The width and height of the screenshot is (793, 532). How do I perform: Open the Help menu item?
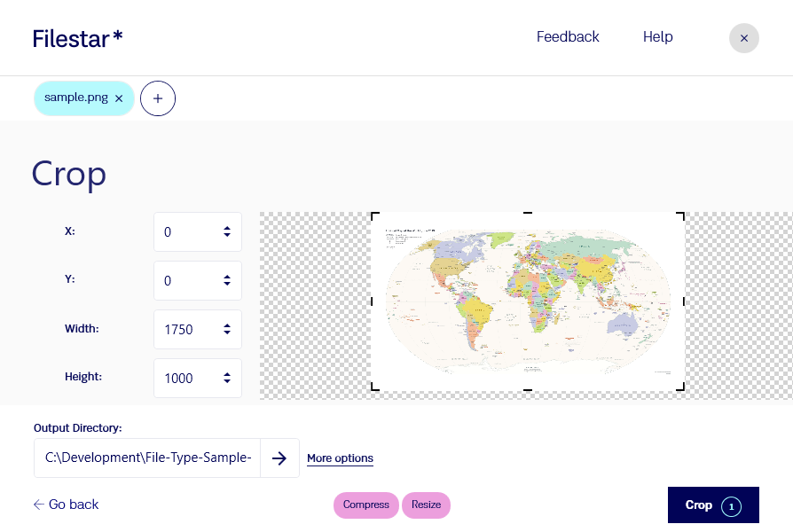click(x=657, y=37)
